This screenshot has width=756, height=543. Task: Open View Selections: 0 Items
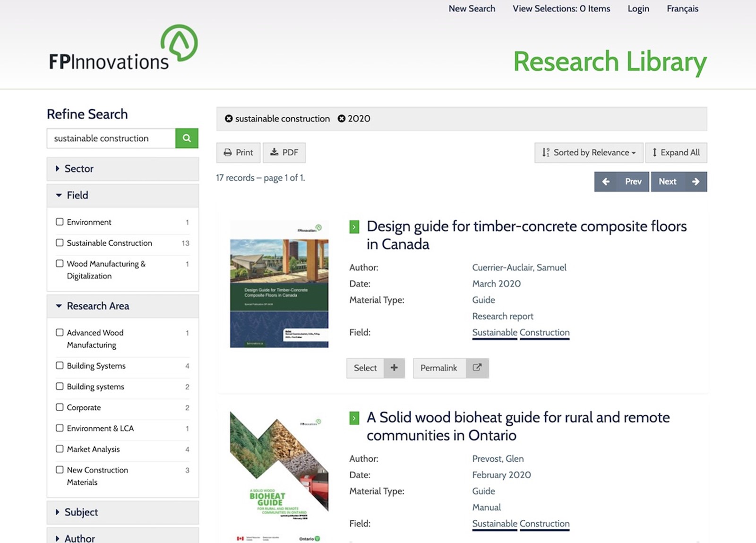[x=561, y=9]
